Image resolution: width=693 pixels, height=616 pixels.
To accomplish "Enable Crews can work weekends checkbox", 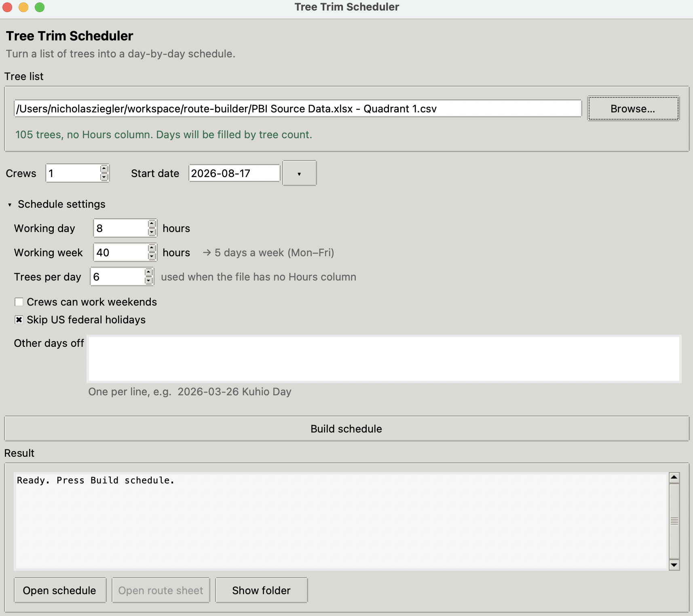I will point(19,302).
